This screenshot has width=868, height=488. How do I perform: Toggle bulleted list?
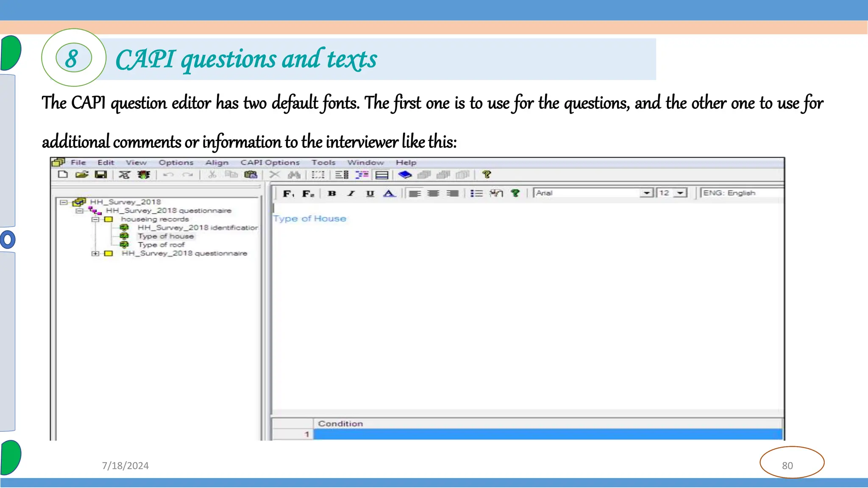coord(476,194)
